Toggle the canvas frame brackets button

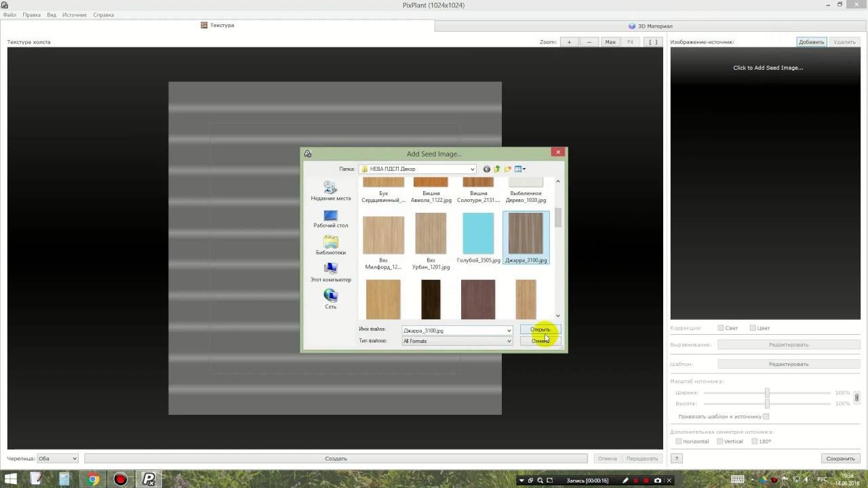click(x=652, y=42)
